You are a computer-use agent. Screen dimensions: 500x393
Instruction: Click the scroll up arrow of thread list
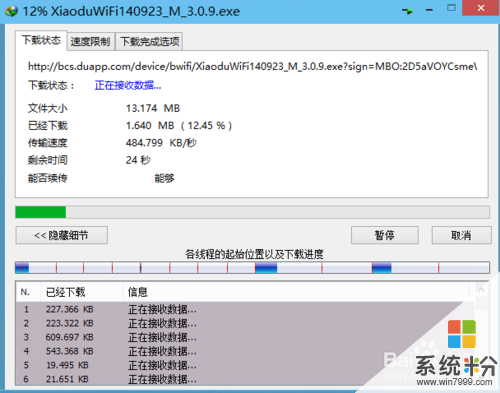(x=481, y=289)
